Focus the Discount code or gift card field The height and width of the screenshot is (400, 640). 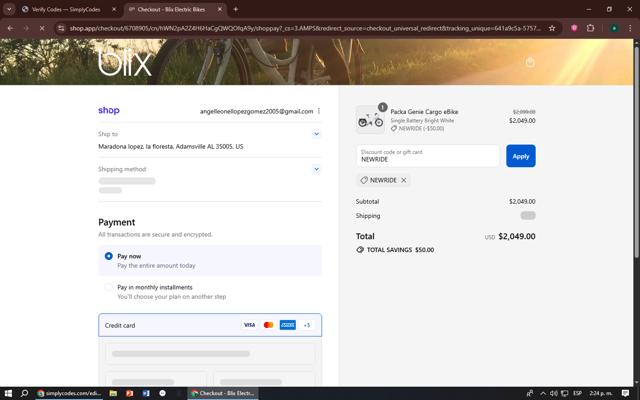point(428,156)
